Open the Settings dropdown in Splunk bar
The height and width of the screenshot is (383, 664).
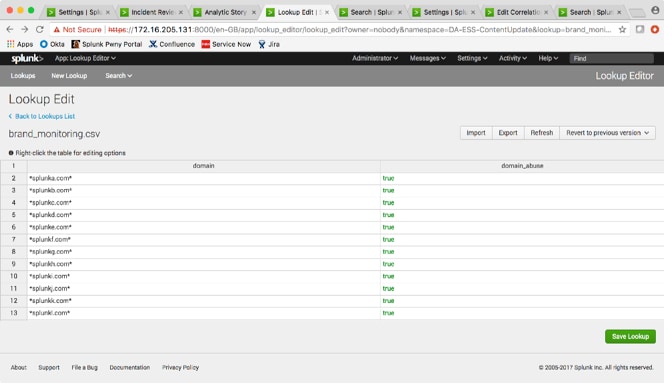pyautogui.click(x=472, y=58)
